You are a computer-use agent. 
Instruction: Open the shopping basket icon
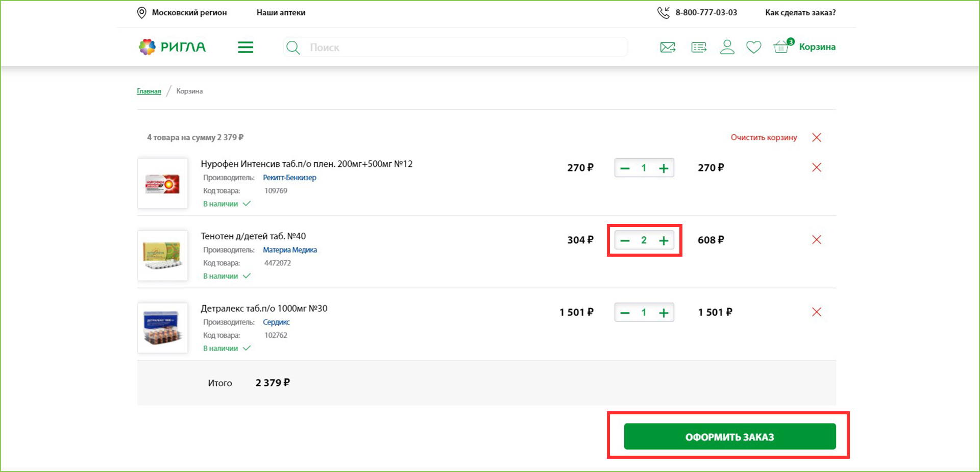click(781, 47)
